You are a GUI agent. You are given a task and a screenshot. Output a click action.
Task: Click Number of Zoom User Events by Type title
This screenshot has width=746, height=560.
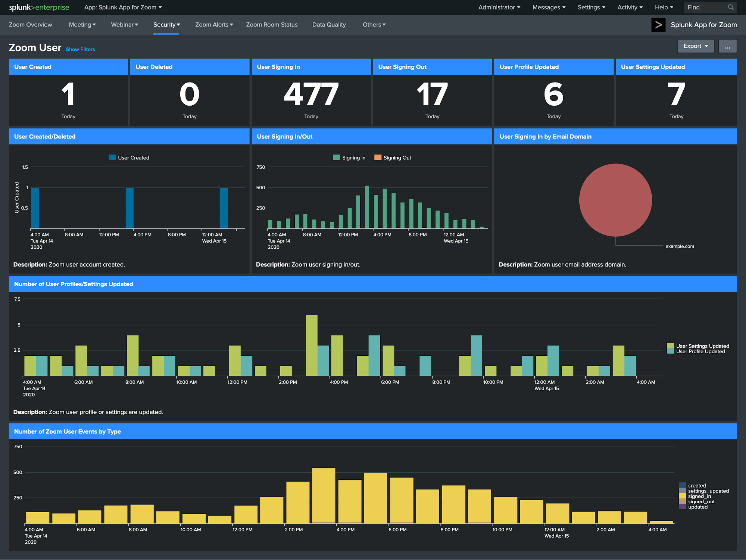pyautogui.click(x=68, y=432)
